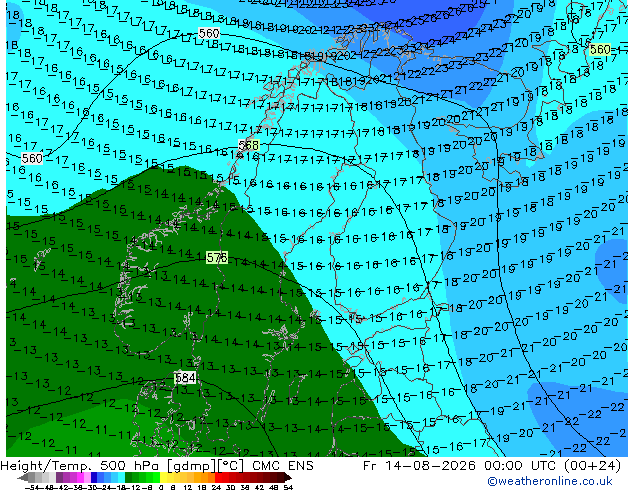Click the '[°C]' unit label in title
The width and height of the screenshot is (634, 490).
tap(231, 466)
